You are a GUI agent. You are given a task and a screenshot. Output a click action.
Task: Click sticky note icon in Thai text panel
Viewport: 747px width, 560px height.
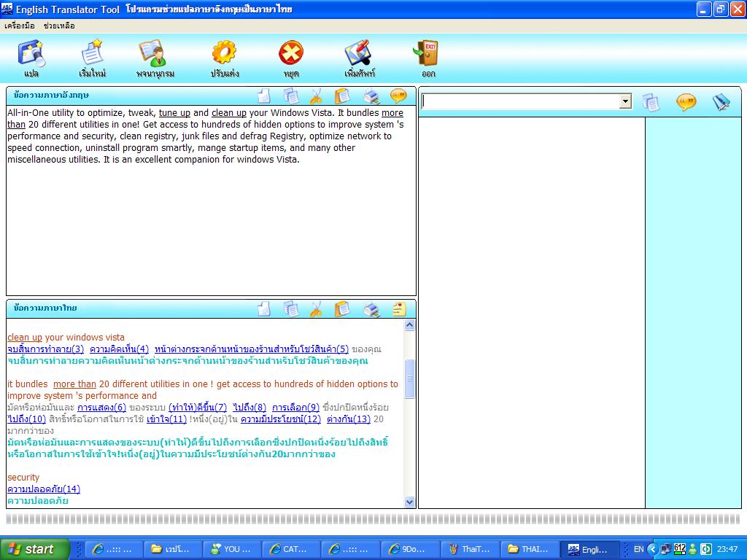coord(399,309)
